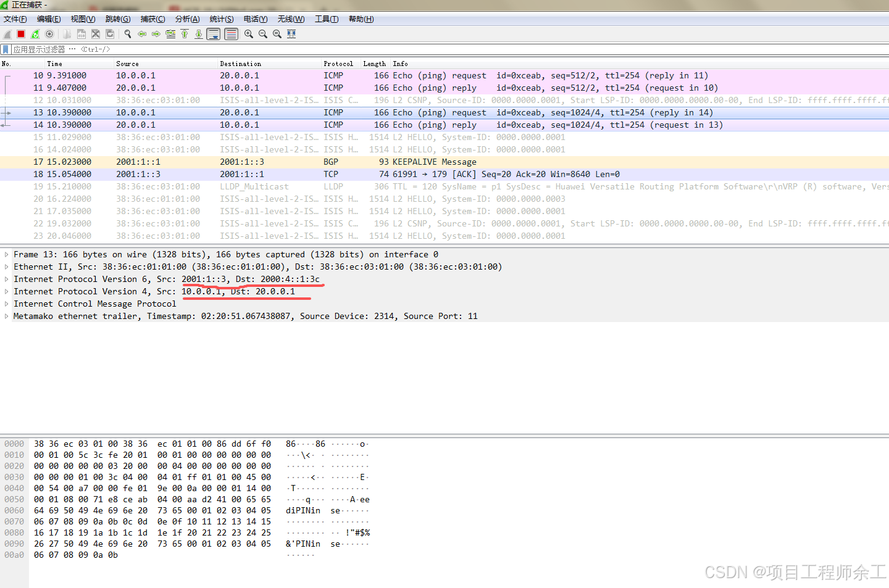Select packet 19 LLDP multicast row
Image resolution: width=889 pixels, height=588 pixels.
coord(444,186)
